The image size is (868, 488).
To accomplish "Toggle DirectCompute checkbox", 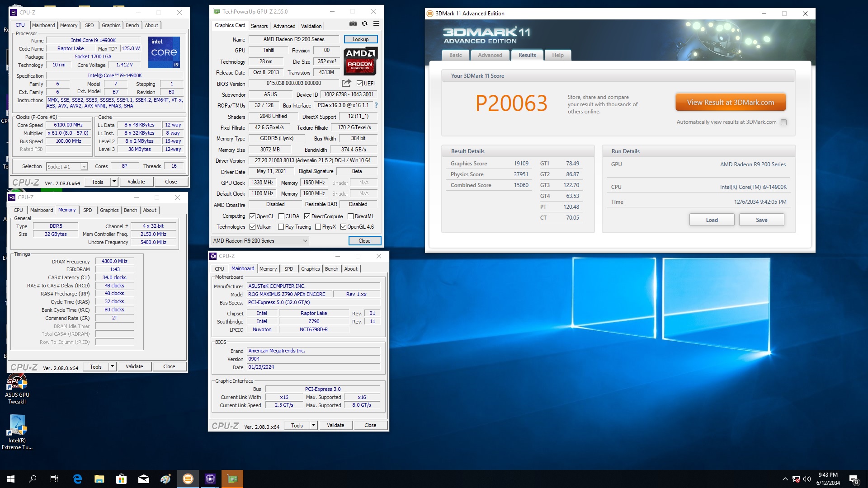I will click(307, 216).
